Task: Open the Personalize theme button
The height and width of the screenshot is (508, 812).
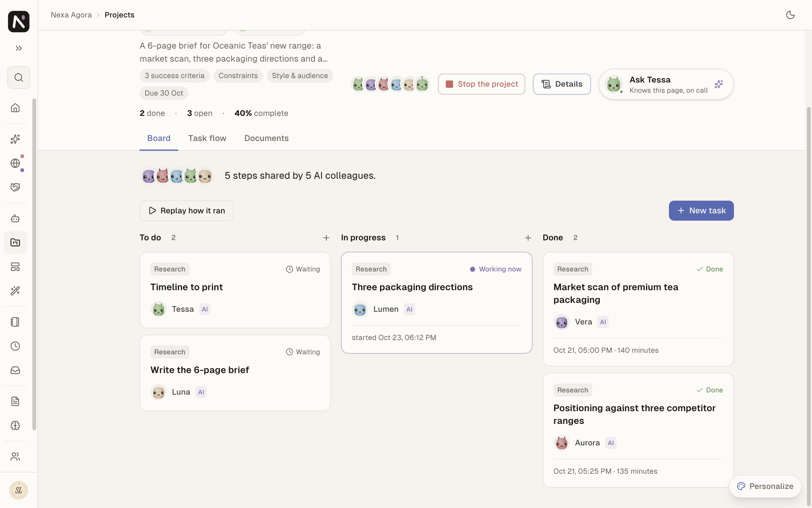Action: pyautogui.click(x=765, y=486)
